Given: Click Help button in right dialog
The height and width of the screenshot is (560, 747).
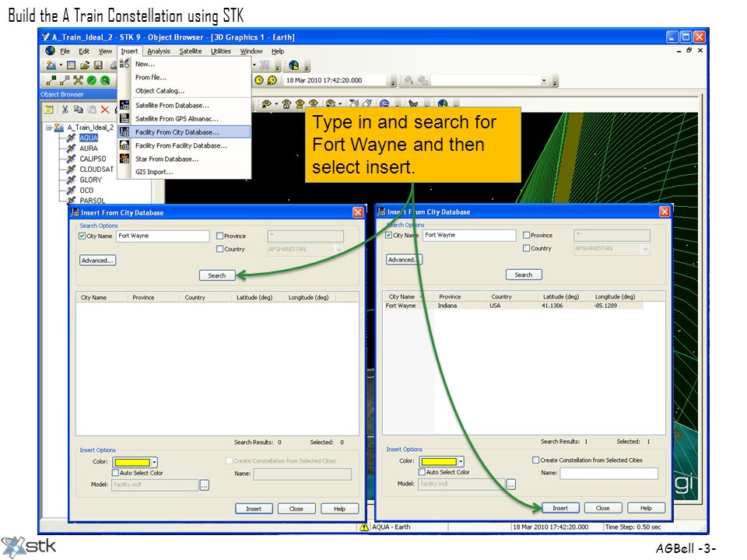Looking at the screenshot, I should click(646, 508).
